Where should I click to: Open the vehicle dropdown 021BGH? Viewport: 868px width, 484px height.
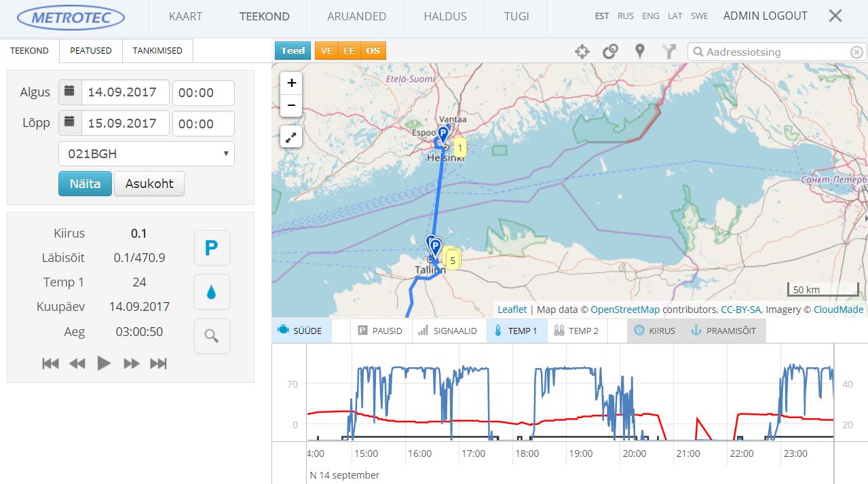pos(147,154)
